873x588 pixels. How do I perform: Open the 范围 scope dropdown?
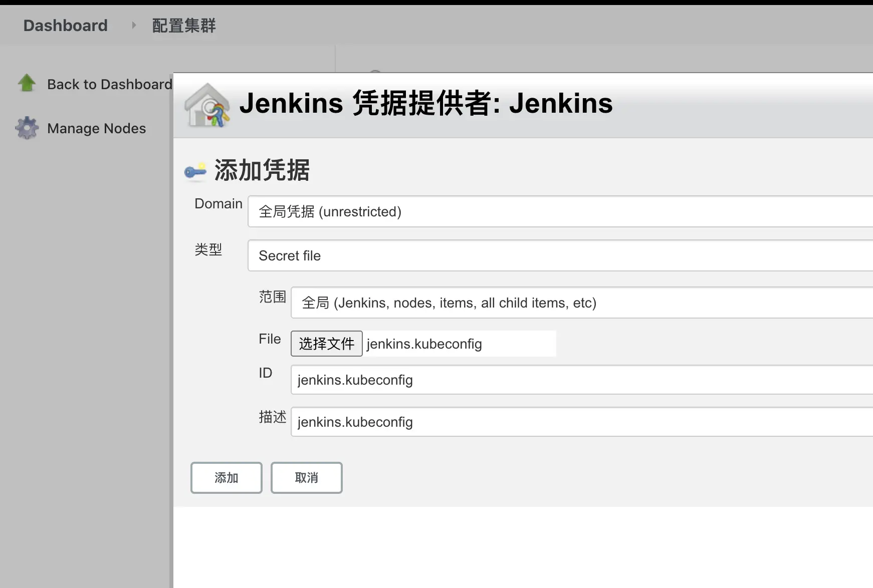point(582,303)
